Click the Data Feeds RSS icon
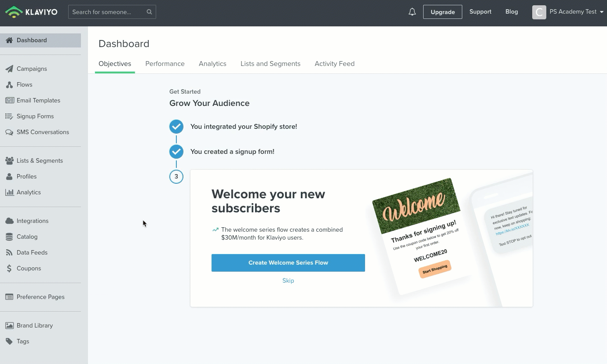607x364 pixels. [9, 252]
